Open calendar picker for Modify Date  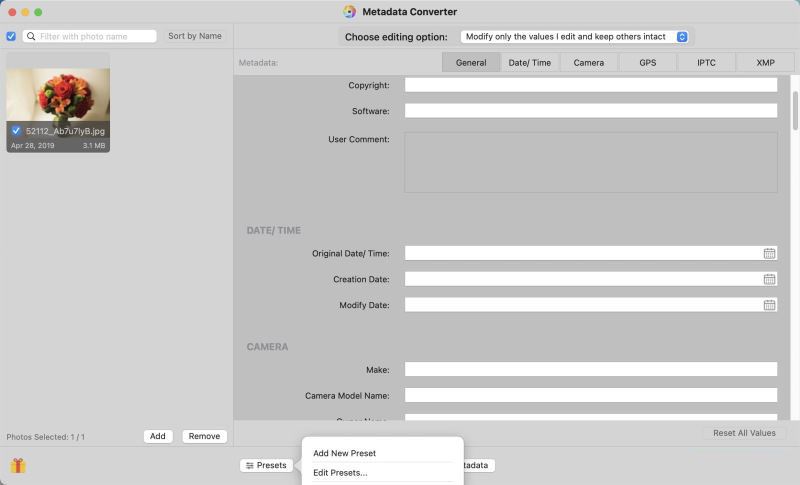point(769,305)
